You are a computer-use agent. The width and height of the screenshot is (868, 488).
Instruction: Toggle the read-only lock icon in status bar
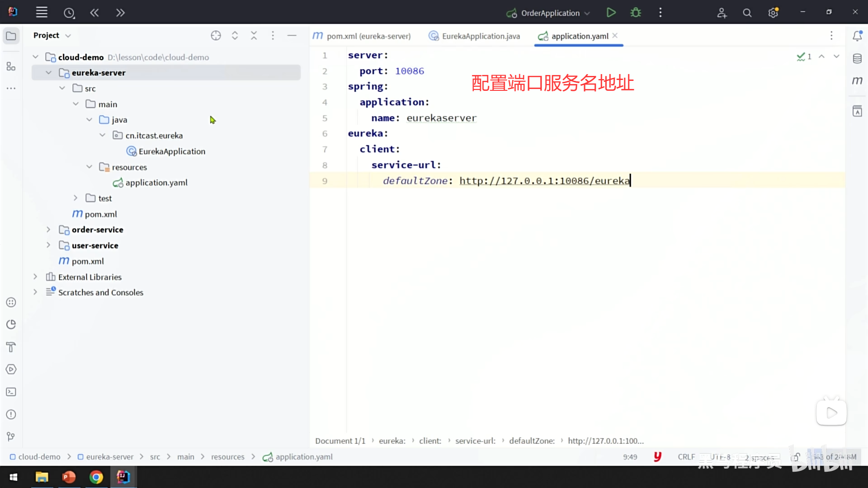(796, 457)
